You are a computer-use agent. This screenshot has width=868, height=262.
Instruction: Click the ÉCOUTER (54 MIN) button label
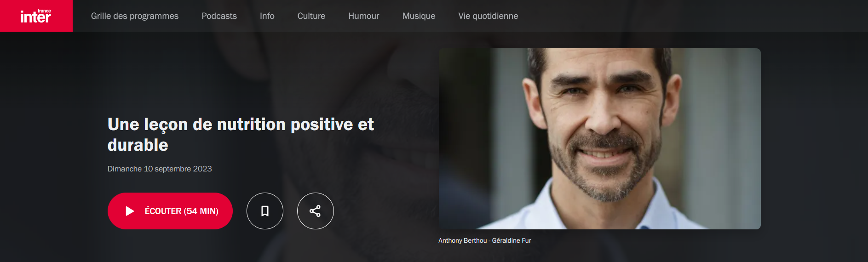(182, 211)
